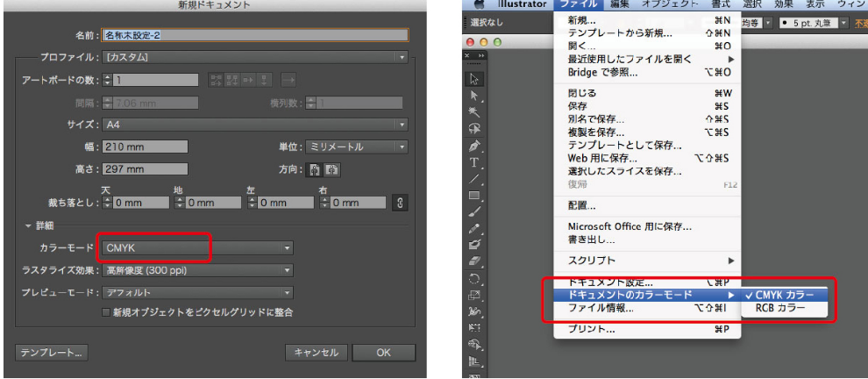Select the Perspective Grid tool
The height and width of the screenshot is (379, 868).
(x=473, y=361)
